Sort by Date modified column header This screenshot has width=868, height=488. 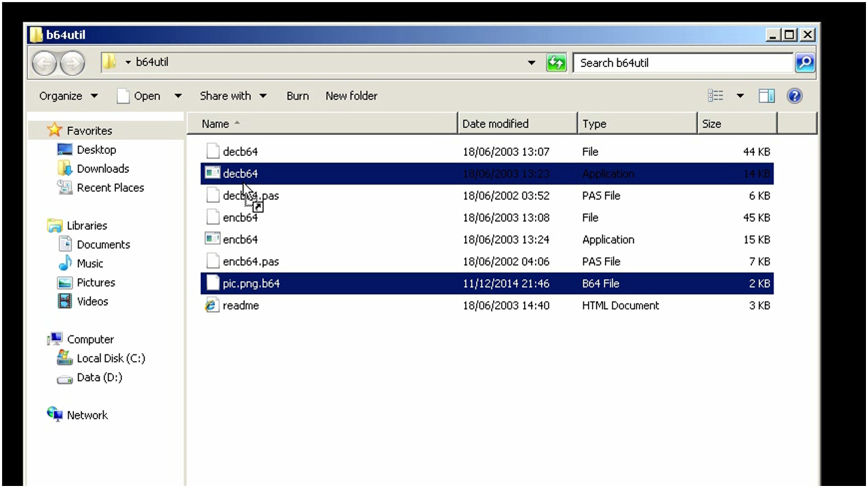coord(518,123)
